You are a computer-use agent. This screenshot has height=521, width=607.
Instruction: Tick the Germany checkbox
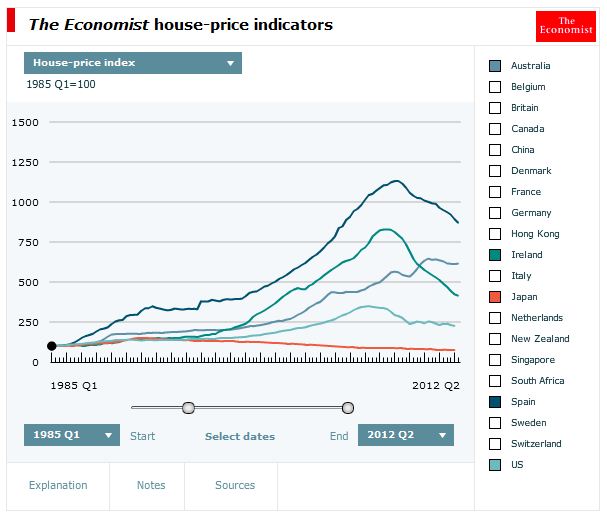(495, 213)
